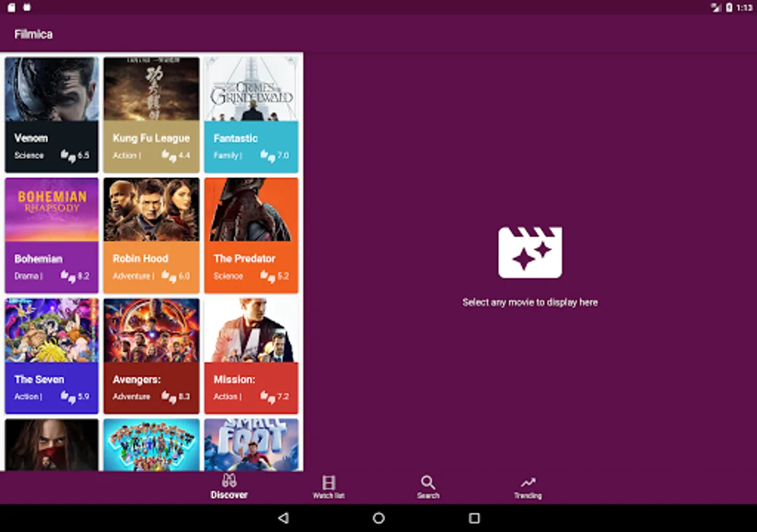Click the Fantastic title text

(235, 138)
